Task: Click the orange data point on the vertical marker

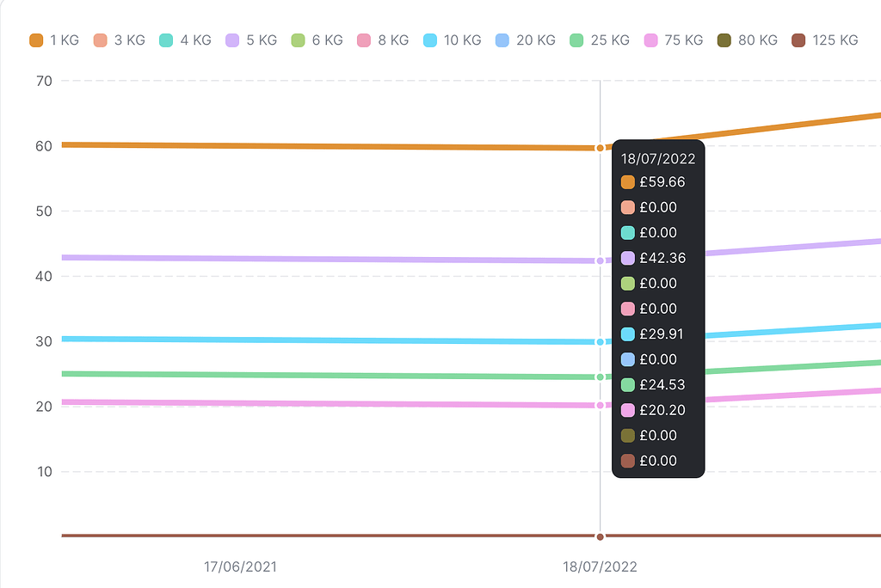Action: (x=600, y=146)
